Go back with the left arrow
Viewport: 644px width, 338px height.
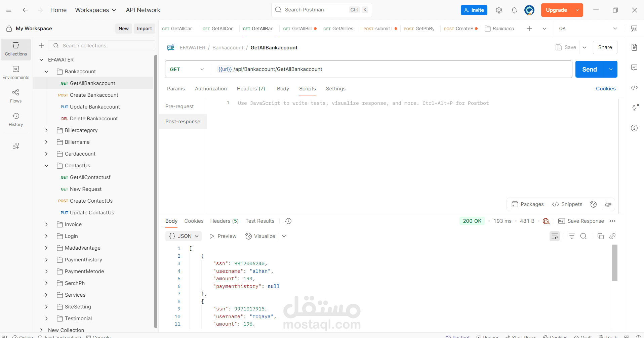25,10
